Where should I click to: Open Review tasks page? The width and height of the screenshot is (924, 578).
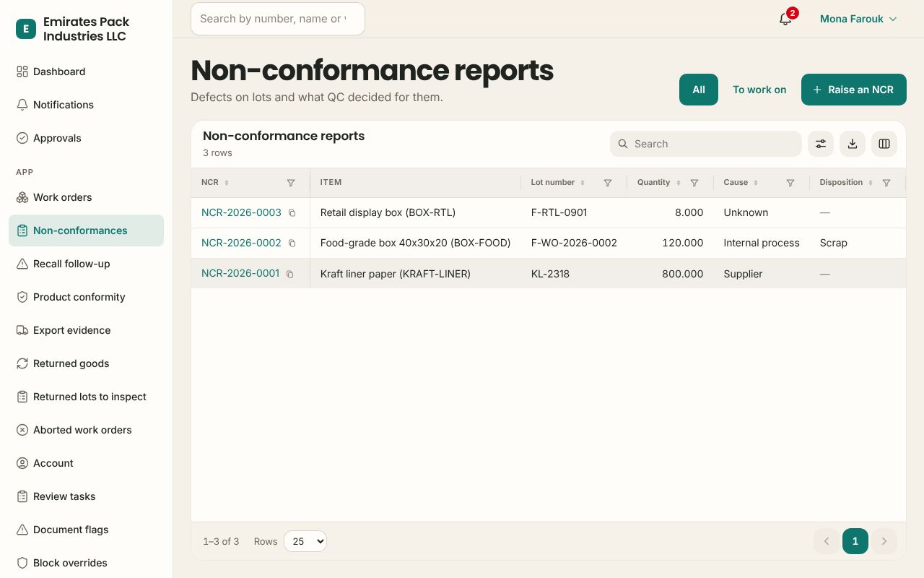(86, 496)
